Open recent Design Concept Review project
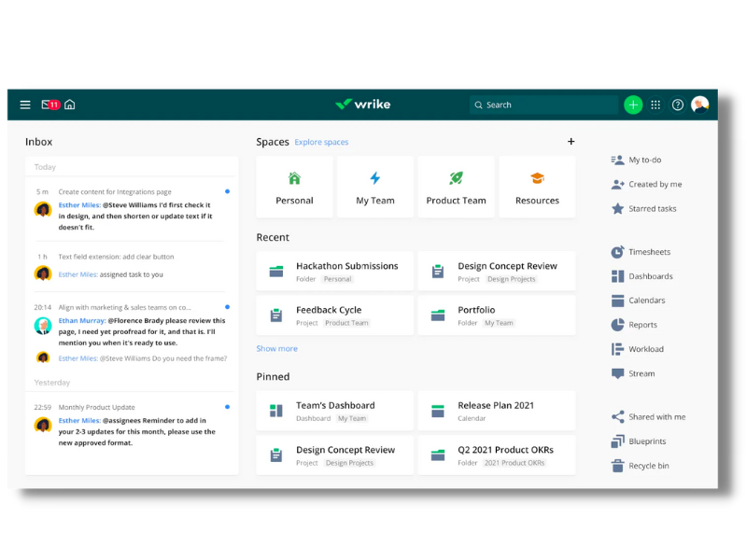 pyautogui.click(x=497, y=272)
